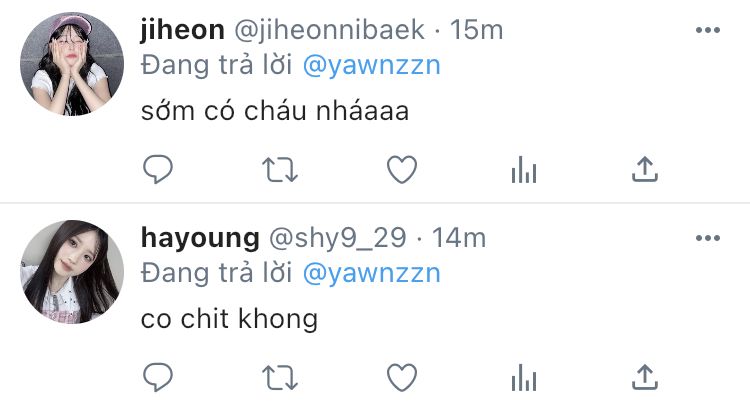Reply to hayoung's tweet
The width and height of the screenshot is (750, 401).
pos(158,378)
